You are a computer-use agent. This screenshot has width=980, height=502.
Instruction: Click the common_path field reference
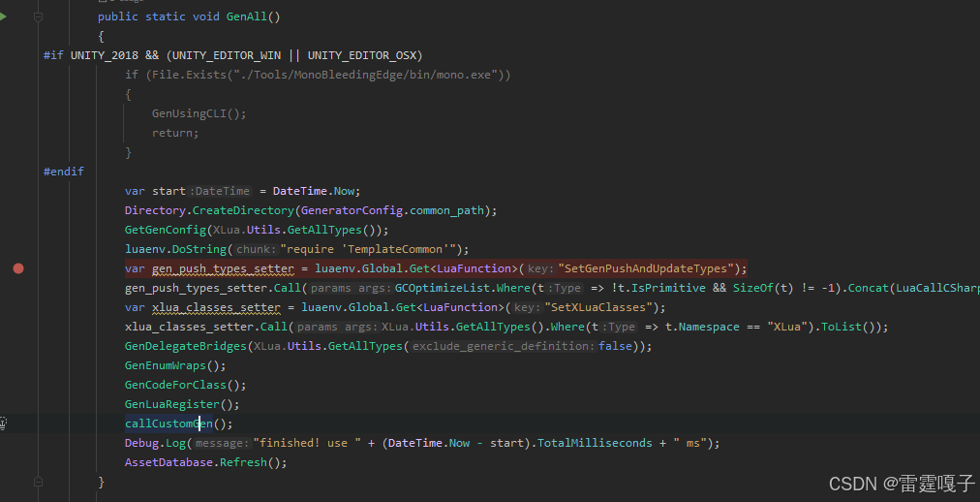(x=446, y=210)
